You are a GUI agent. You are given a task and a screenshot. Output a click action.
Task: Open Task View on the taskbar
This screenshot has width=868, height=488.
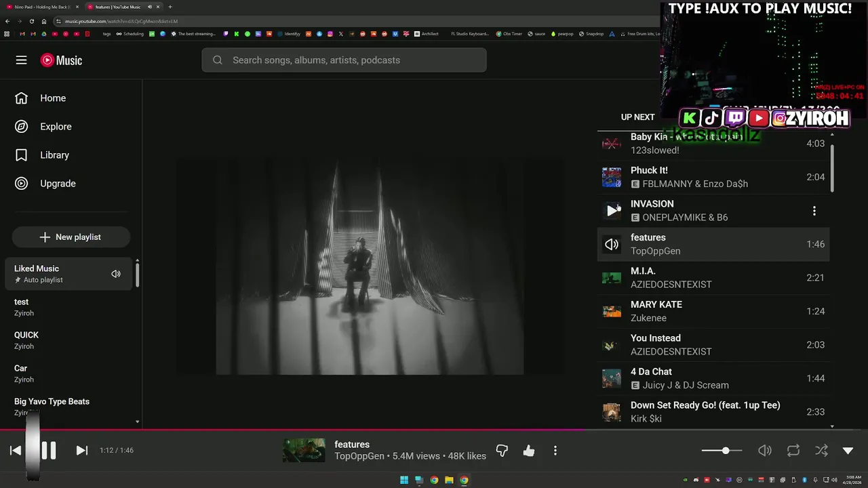(x=419, y=480)
